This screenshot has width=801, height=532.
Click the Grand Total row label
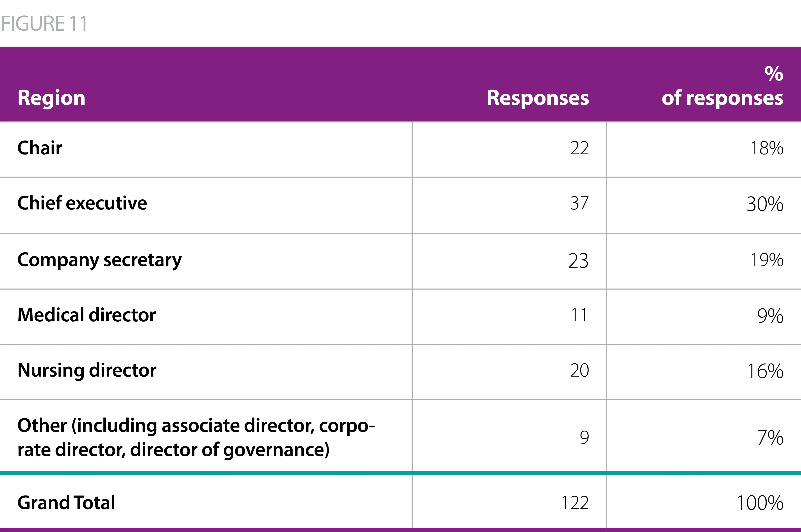point(66,502)
